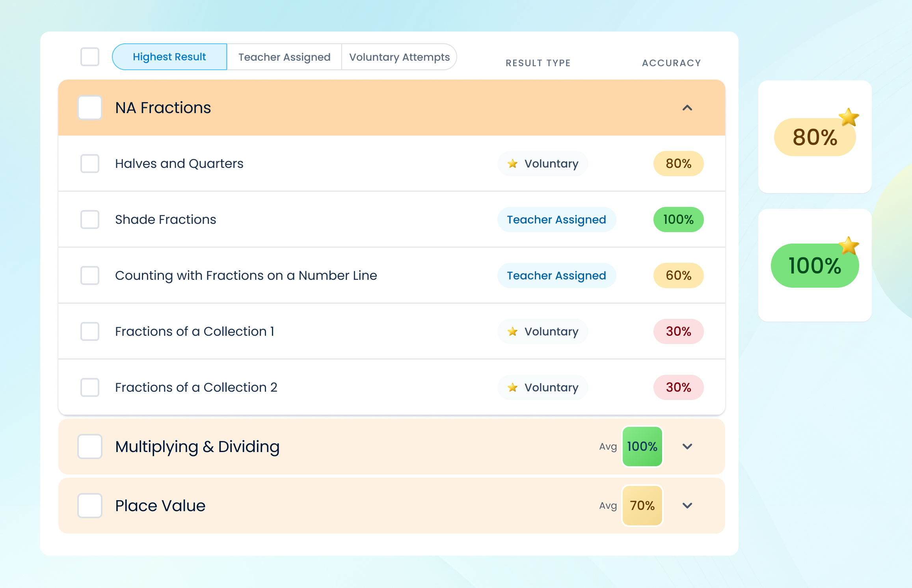The height and width of the screenshot is (588, 912).
Task: Collapse the NA Fractions section
Action: [687, 108]
